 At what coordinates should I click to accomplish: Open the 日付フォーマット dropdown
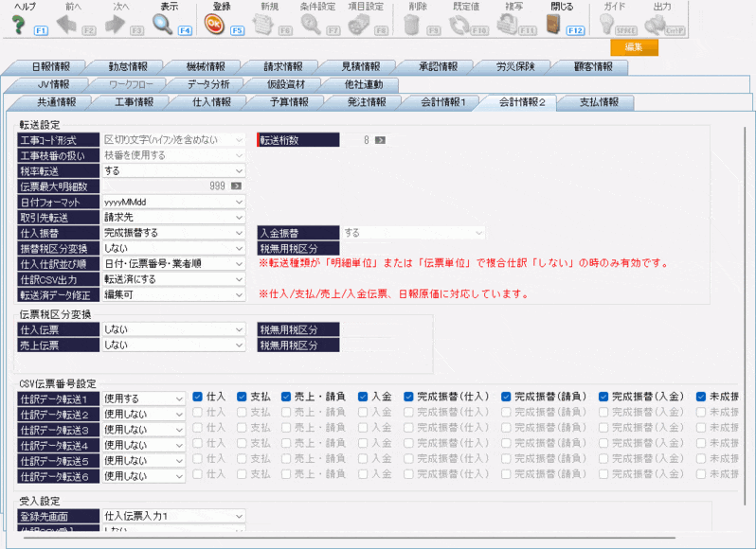pyautogui.click(x=238, y=202)
